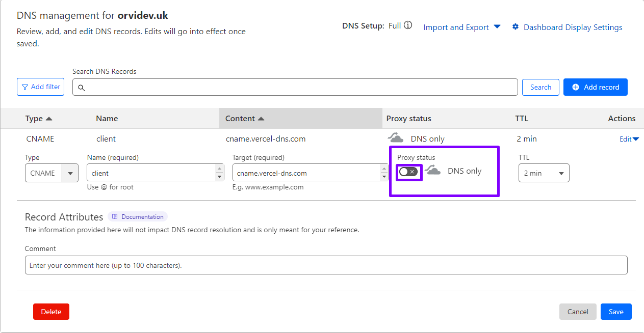Save the DNS record changes
The width and height of the screenshot is (644, 333).
point(615,312)
